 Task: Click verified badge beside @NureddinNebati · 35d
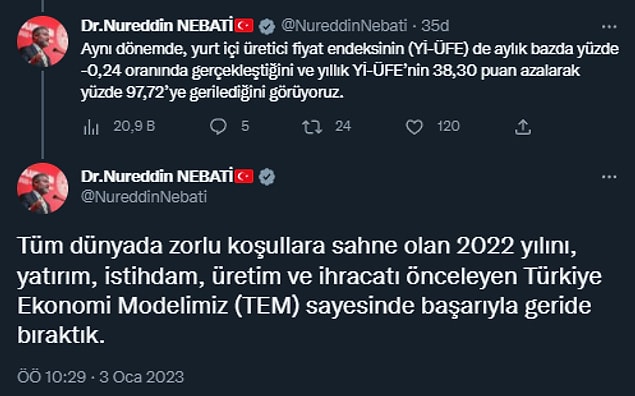[x=267, y=26]
